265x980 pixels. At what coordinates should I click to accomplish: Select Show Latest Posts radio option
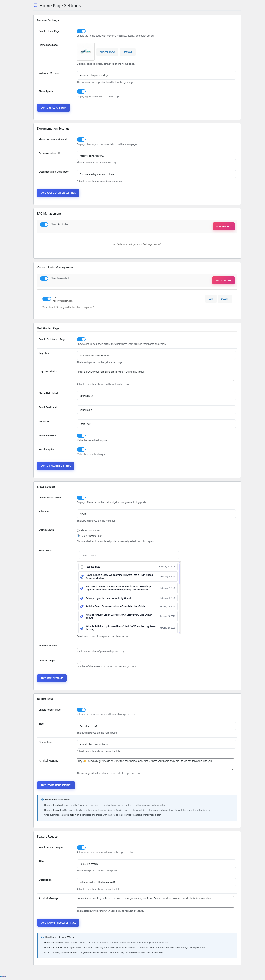tap(78, 530)
